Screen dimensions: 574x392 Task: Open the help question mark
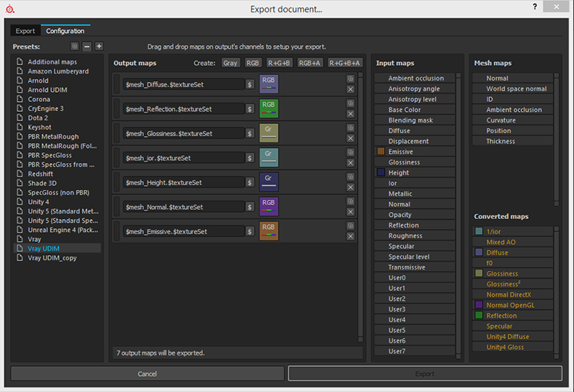pos(535,7)
